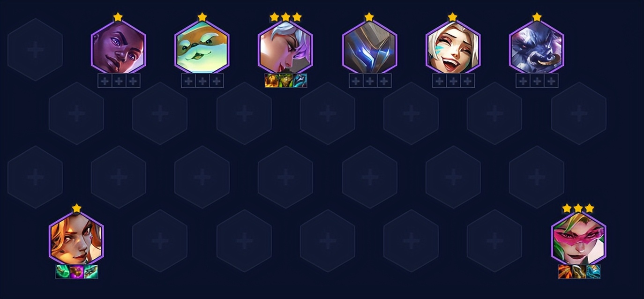Select the three-star white-haired champion portrait
This screenshot has height=299, width=644.
point(285,48)
